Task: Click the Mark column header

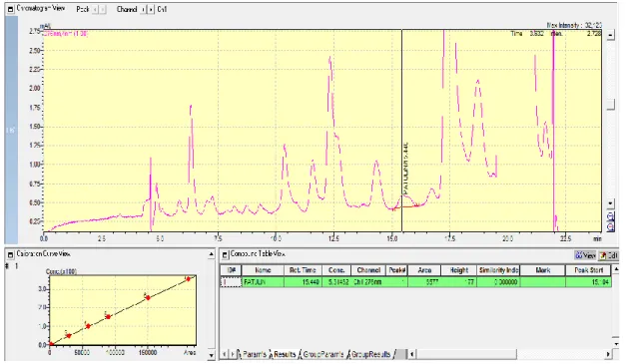Action: [x=542, y=270]
